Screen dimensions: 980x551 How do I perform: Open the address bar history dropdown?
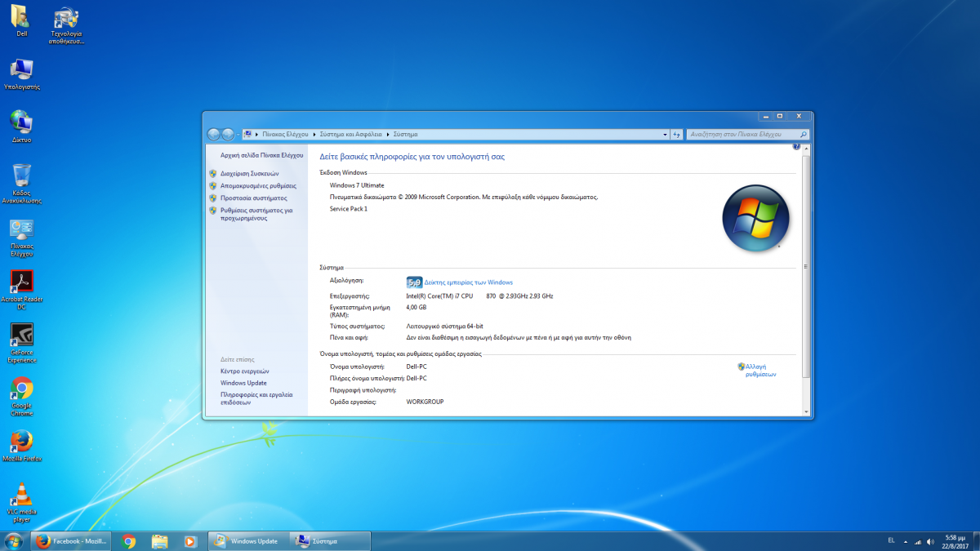coord(664,134)
